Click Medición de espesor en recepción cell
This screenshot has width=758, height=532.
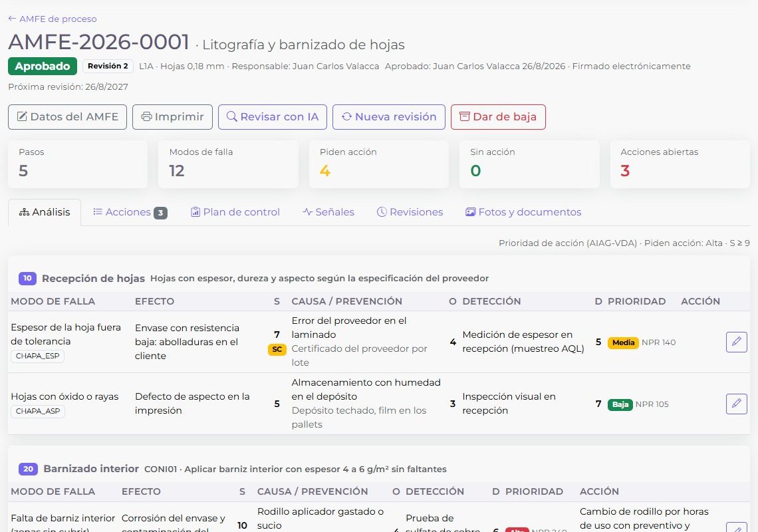[x=523, y=342]
